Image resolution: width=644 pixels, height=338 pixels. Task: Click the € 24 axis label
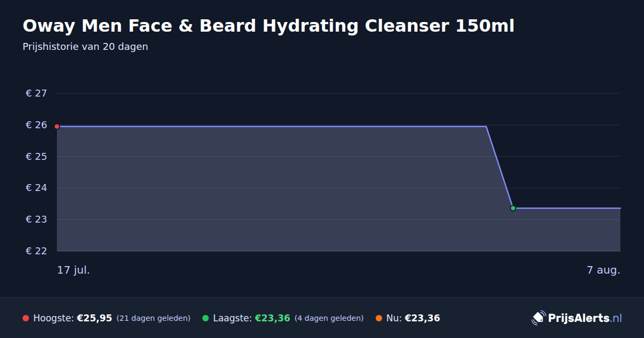click(x=36, y=188)
